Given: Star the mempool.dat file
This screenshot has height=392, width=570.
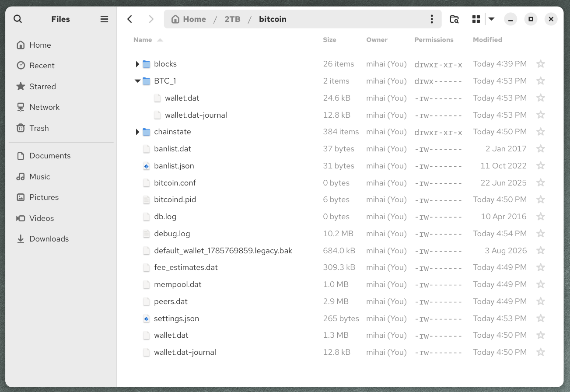Looking at the screenshot, I should pos(541,284).
